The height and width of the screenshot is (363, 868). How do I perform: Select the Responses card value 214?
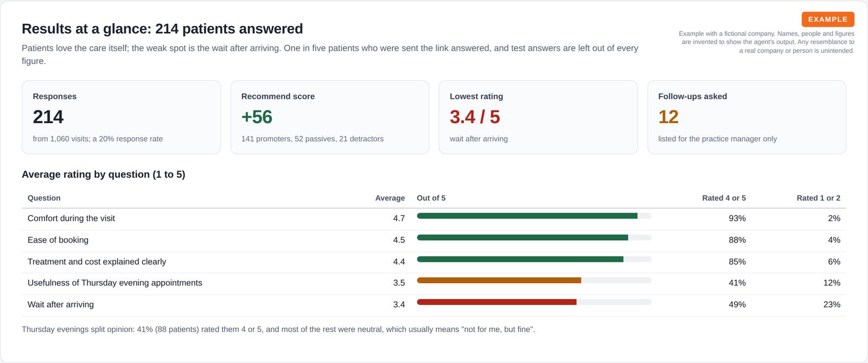click(48, 117)
